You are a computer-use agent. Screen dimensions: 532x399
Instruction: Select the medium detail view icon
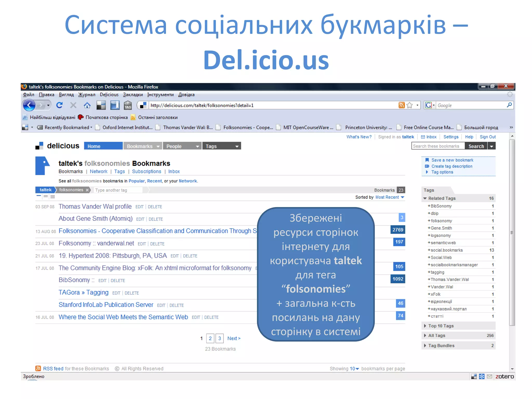pyautogui.click(x=46, y=196)
